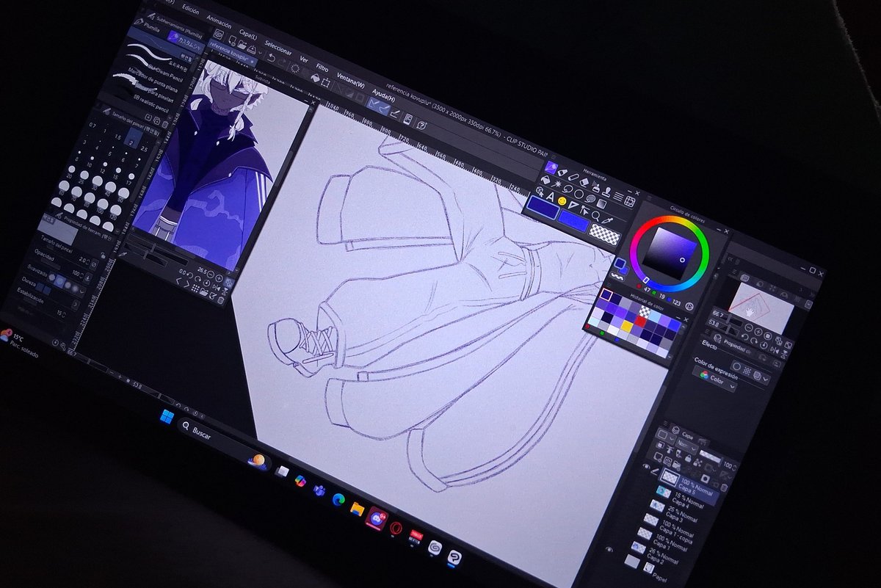This screenshot has height=588, width=881.
Task: Select the transparent checkered color swatch
Action: 605,234
